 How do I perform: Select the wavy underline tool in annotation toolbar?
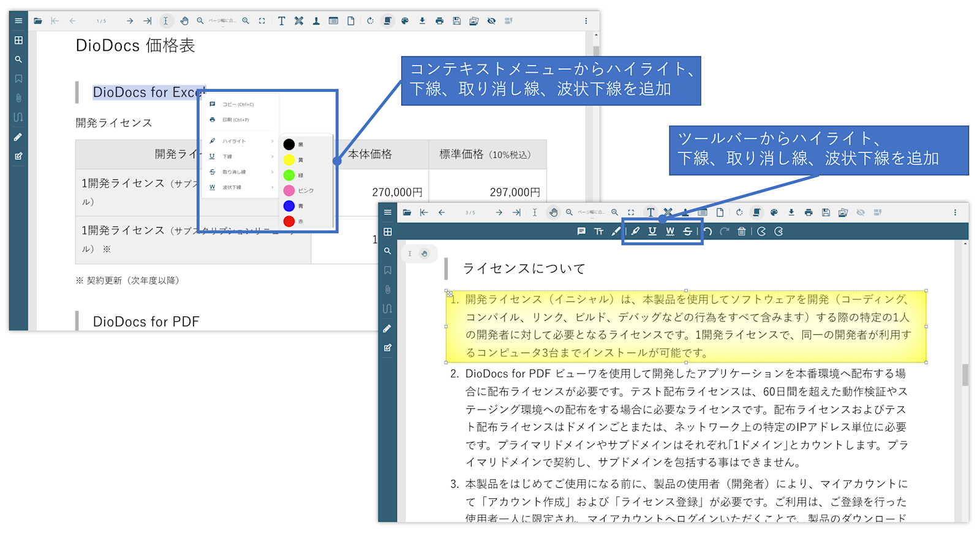(670, 231)
